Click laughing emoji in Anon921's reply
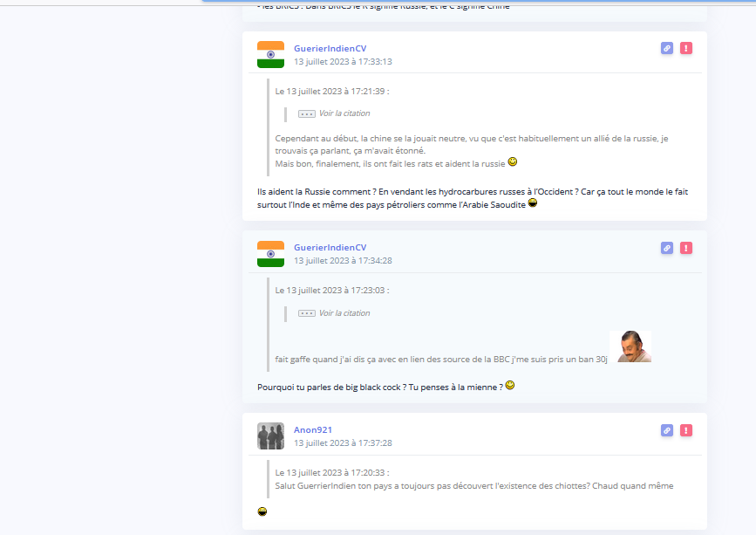This screenshot has width=756, height=535. [262, 511]
